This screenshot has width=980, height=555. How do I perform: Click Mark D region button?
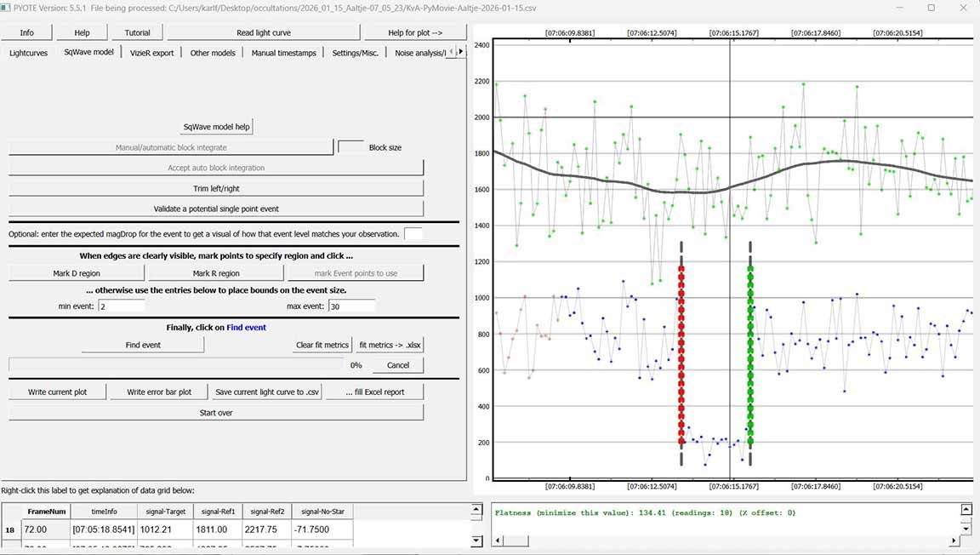[x=77, y=273]
